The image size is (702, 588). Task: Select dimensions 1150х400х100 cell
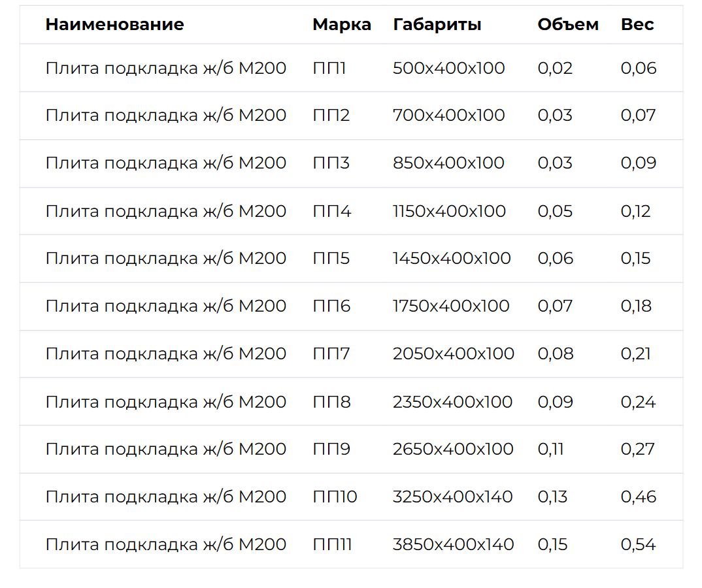449,211
